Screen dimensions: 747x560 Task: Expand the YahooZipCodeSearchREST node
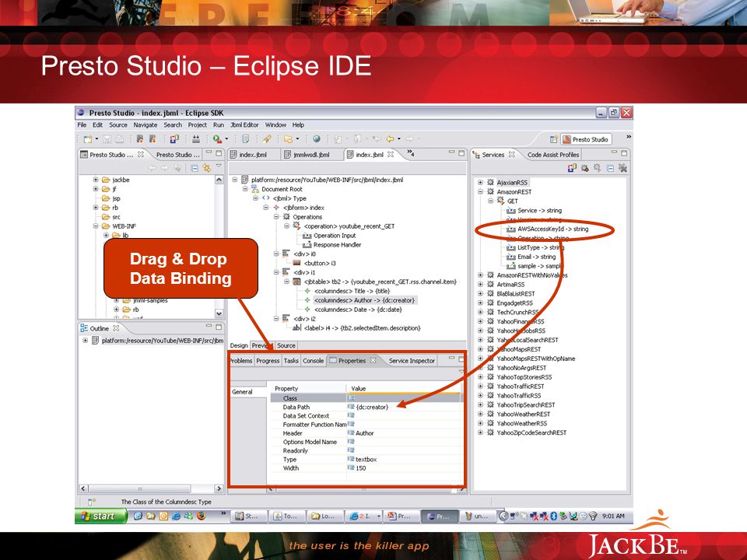tap(480, 432)
